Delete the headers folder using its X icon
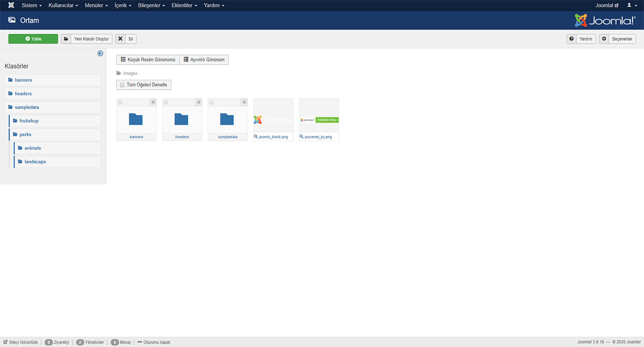The height and width of the screenshot is (347, 644). coord(199,102)
